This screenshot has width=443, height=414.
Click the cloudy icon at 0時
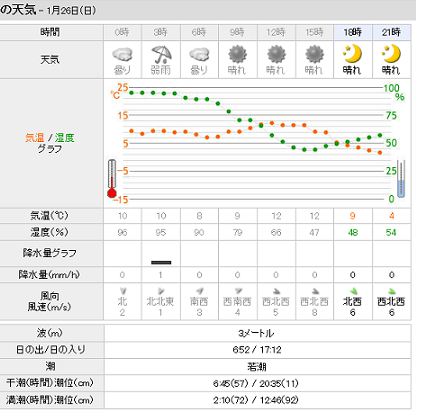point(122,55)
